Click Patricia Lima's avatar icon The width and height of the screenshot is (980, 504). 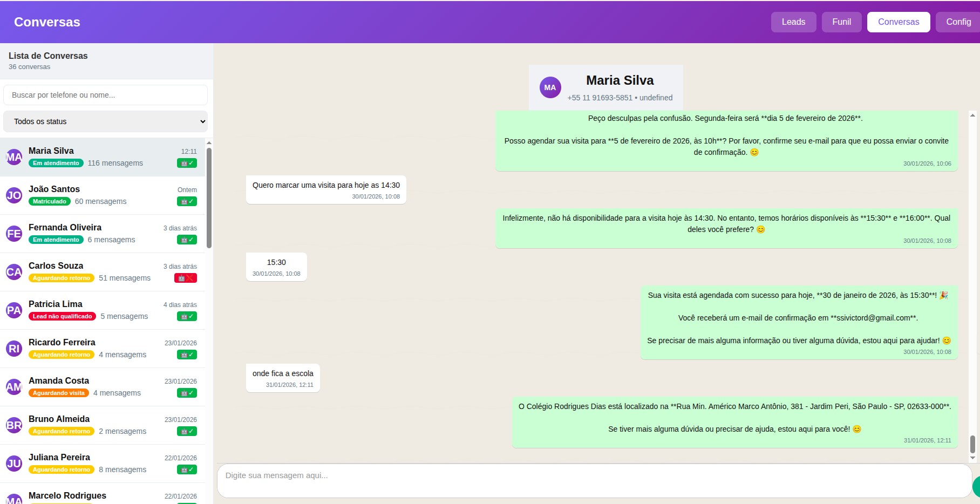14,310
